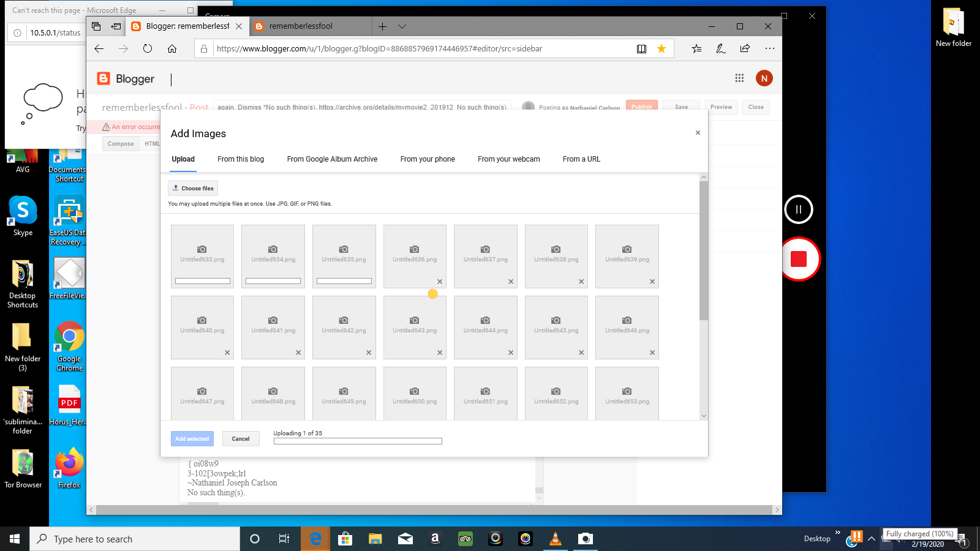Open Edge's more options menu

[x=770, y=48]
